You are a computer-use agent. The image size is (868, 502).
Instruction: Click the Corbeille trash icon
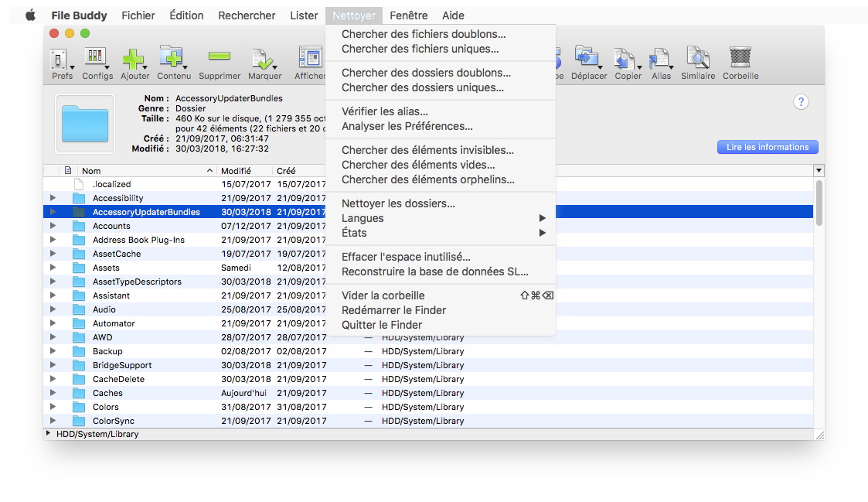740,57
